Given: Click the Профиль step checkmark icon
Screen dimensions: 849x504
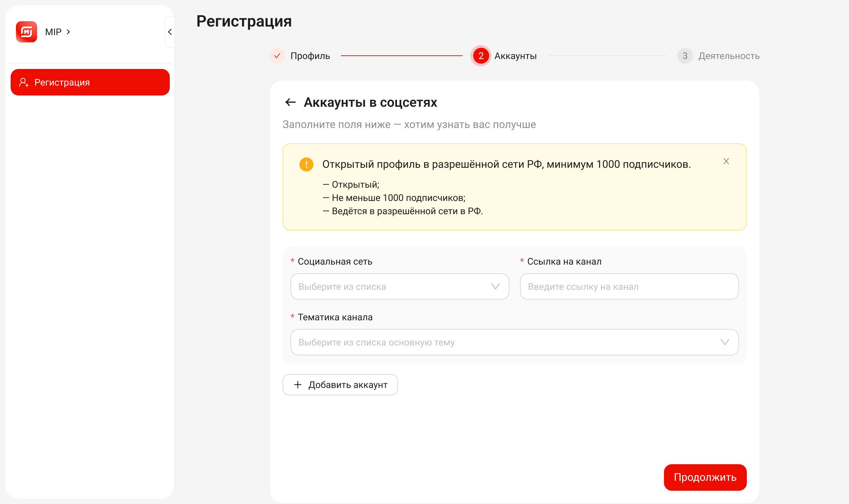Looking at the screenshot, I should pos(277,56).
